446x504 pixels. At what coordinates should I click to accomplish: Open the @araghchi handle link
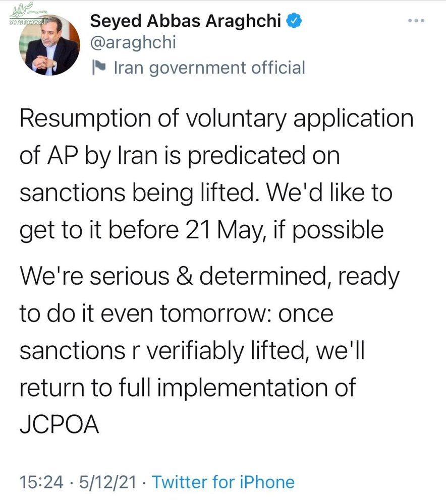(133, 43)
